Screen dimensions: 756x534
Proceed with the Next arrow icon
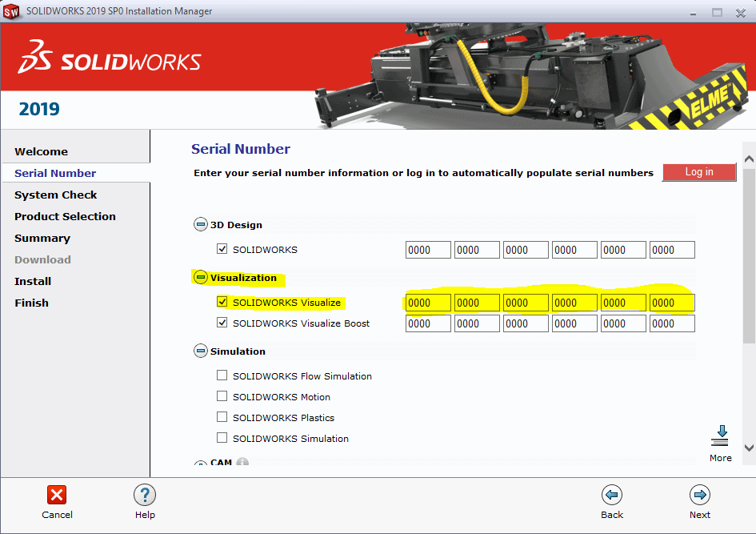(x=699, y=495)
